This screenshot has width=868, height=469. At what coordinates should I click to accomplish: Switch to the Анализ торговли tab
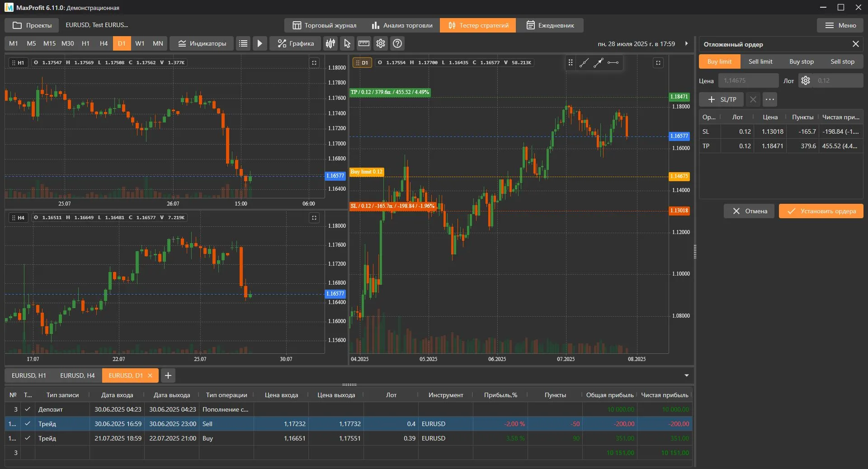[x=402, y=25]
